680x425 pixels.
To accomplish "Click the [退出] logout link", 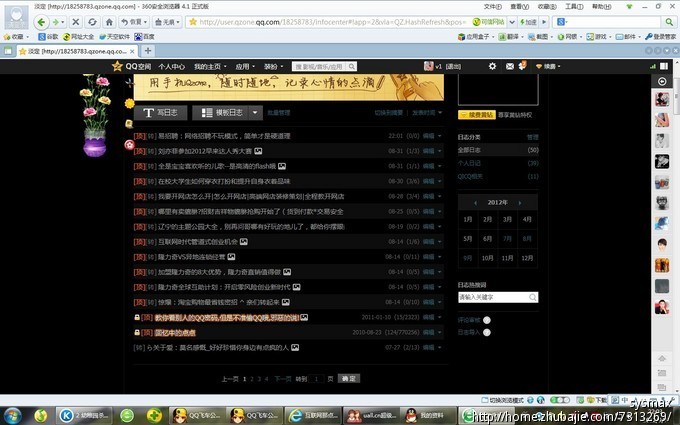I will coord(453,66).
